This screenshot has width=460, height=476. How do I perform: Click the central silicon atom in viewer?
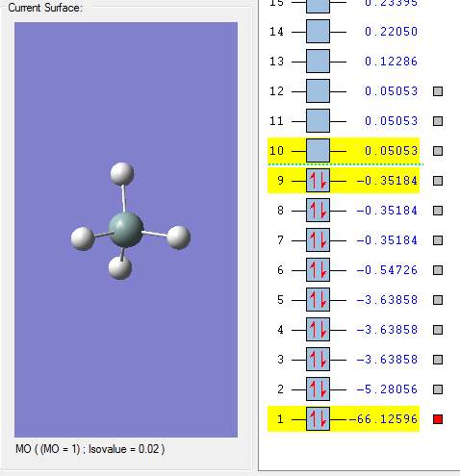pyautogui.click(x=126, y=230)
